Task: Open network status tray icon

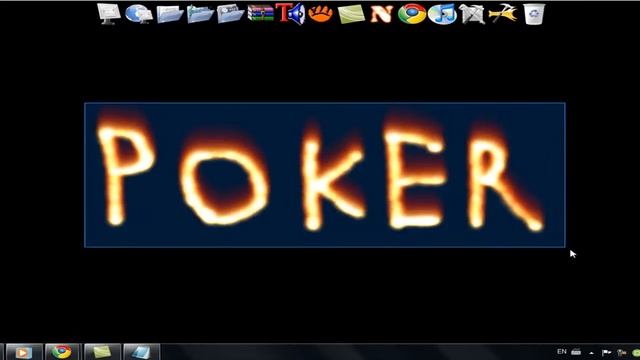Action: (x=622, y=352)
